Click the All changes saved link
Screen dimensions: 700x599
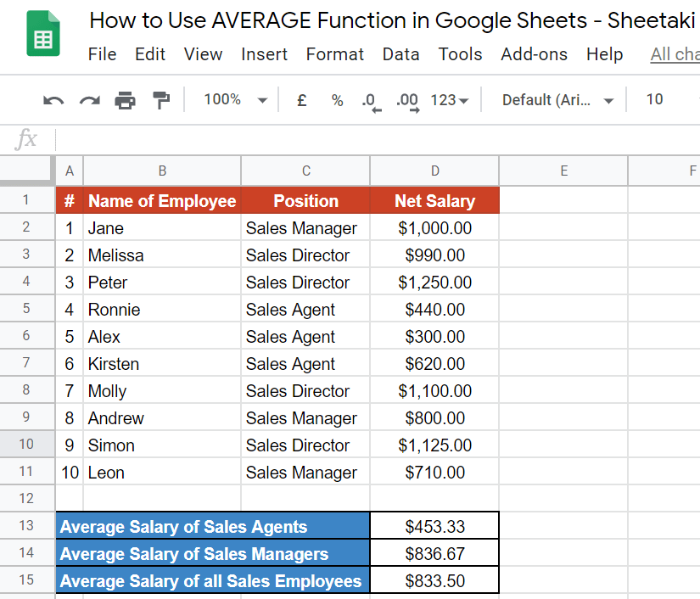point(675,53)
